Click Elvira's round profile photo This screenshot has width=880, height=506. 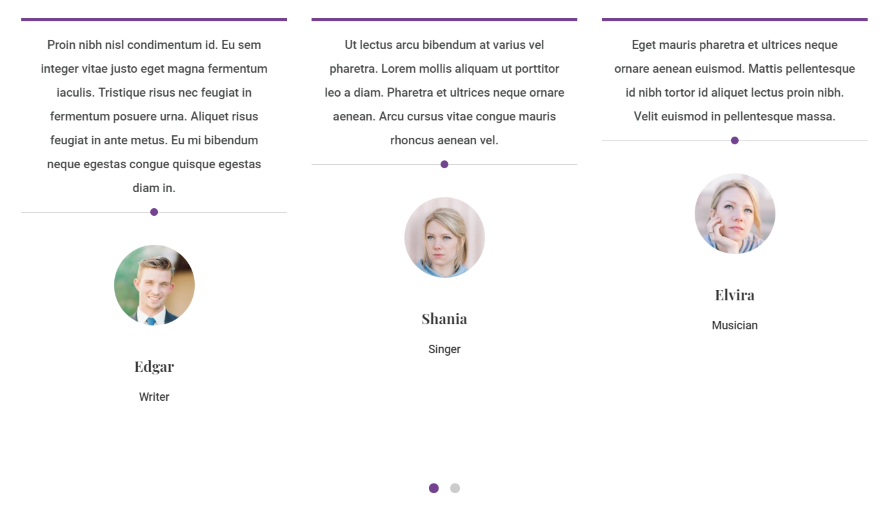tap(735, 214)
